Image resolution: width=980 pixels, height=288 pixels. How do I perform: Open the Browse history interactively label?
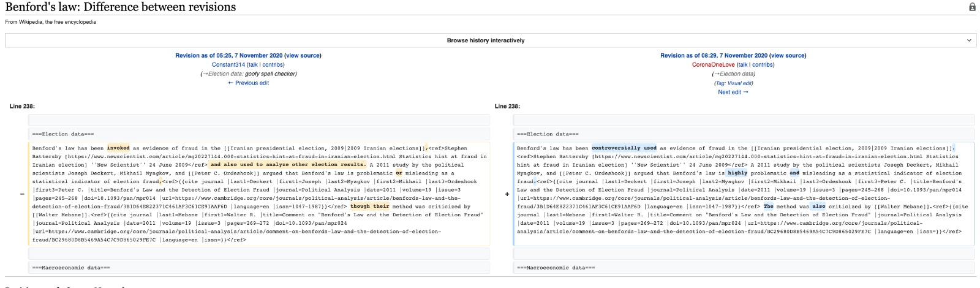tap(485, 40)
